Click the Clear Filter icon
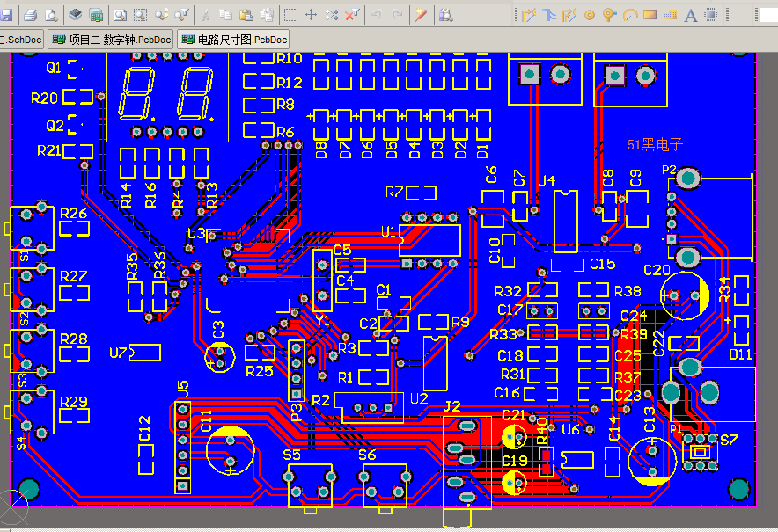 [x=352, y=15]
